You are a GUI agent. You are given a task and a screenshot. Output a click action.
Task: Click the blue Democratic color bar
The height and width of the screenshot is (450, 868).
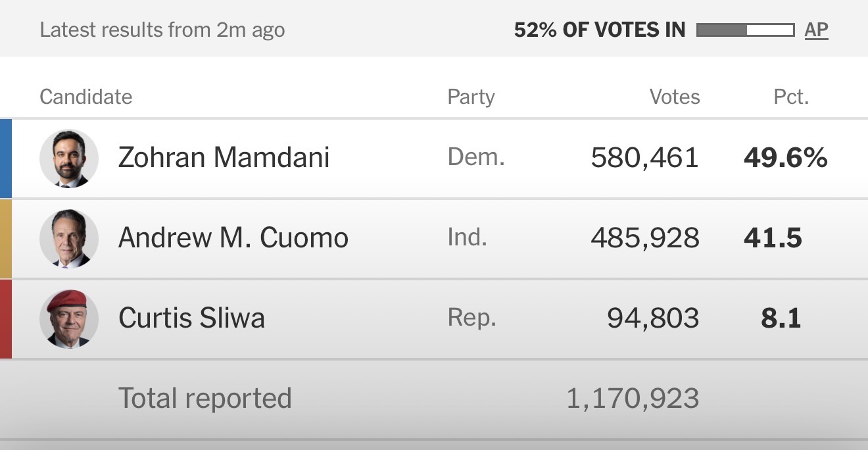click(x=5, y=159)
